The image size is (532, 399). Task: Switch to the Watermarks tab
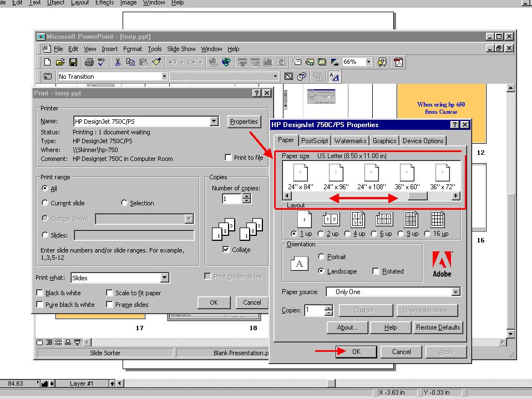point(350,141)
